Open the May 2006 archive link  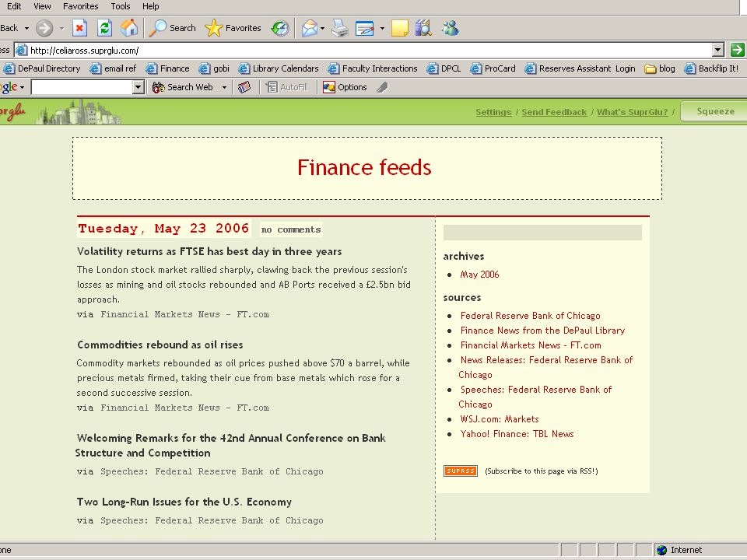click(x=480, y=275)
